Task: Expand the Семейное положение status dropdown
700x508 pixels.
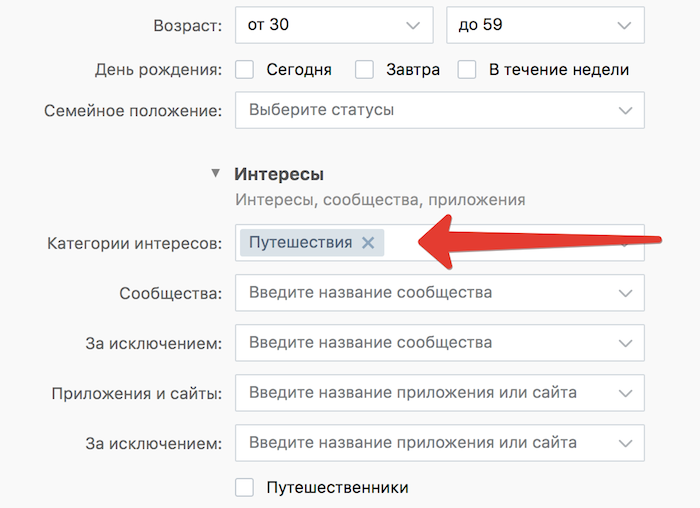Action: [440, 110]
